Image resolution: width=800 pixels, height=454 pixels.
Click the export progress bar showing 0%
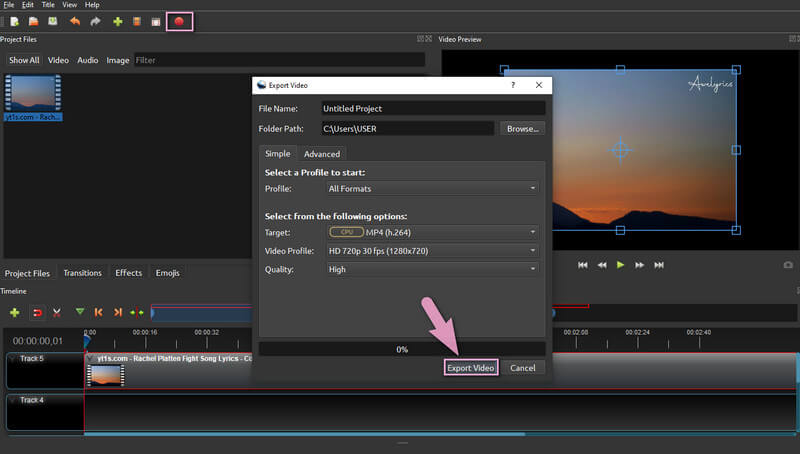[402, 349]
